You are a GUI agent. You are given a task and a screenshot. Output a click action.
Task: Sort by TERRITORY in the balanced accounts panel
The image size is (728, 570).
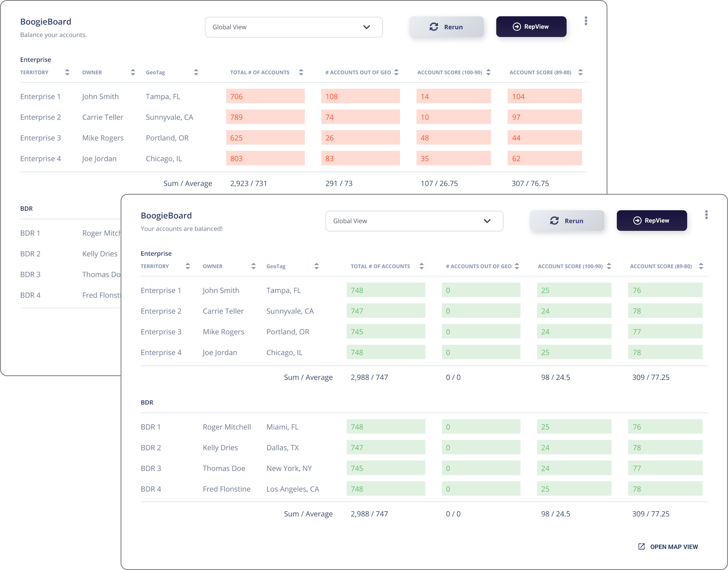pos(187,267)
